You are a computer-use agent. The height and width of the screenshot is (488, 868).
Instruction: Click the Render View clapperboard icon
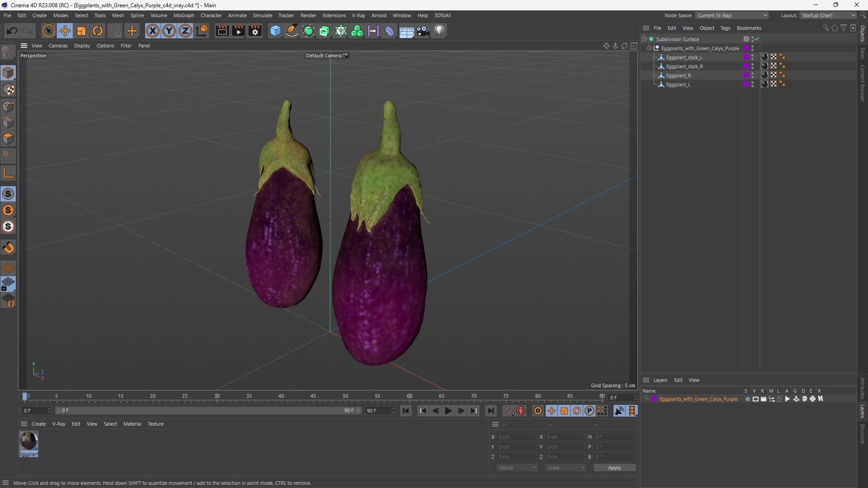222,31
